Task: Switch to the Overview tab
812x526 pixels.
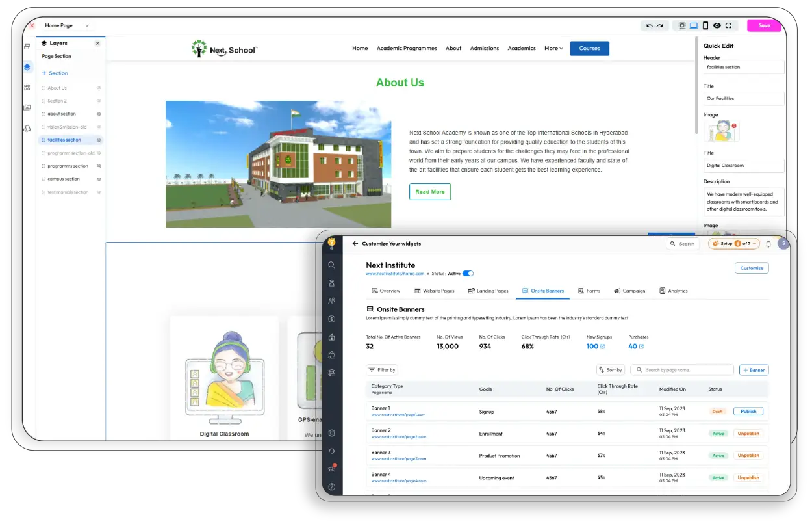Action: point(386,291)
